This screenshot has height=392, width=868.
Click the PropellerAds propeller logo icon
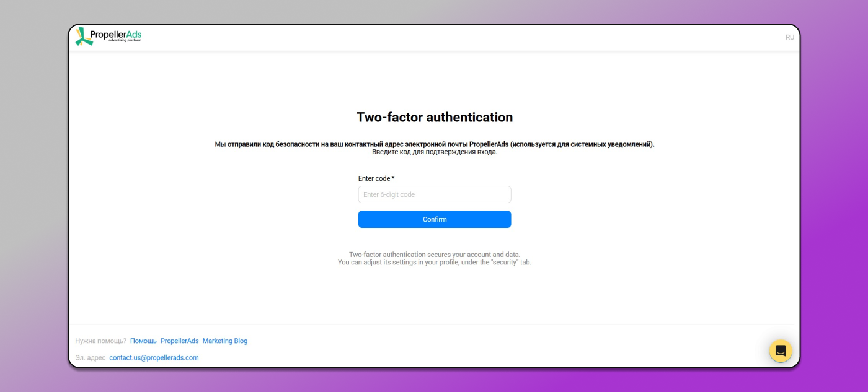point(84,37)
